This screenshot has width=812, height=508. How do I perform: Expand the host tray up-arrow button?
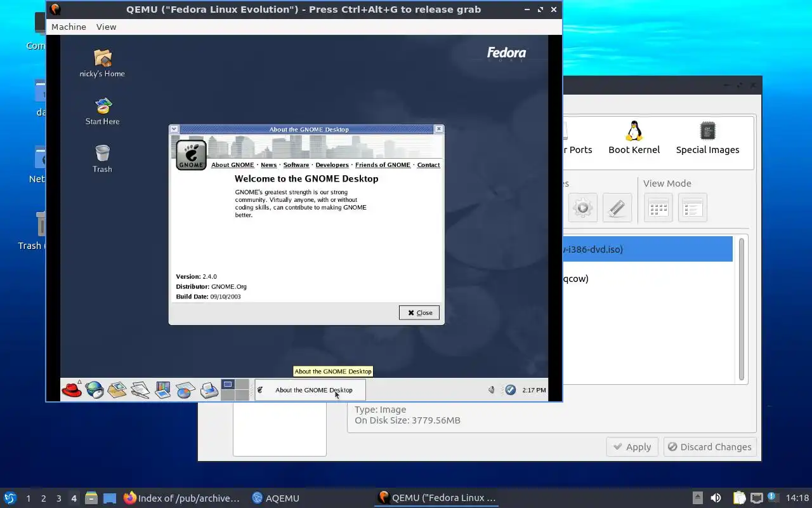click(697, 498)
